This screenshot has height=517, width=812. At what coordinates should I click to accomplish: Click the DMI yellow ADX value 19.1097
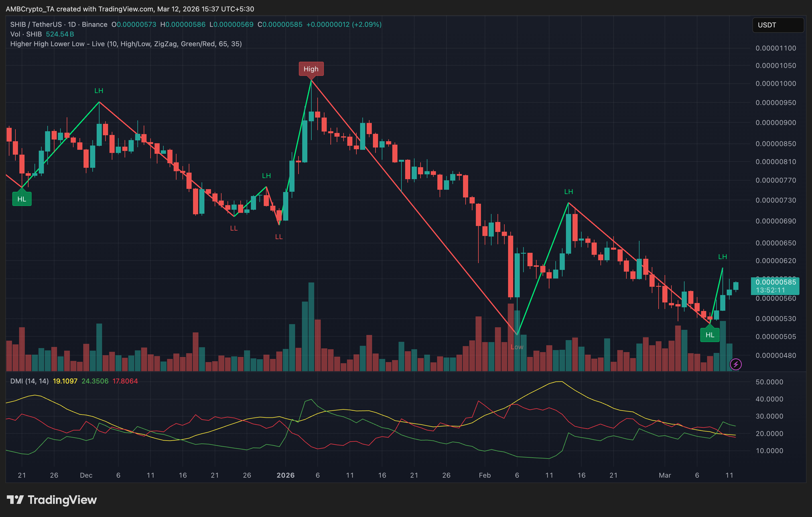65,381
